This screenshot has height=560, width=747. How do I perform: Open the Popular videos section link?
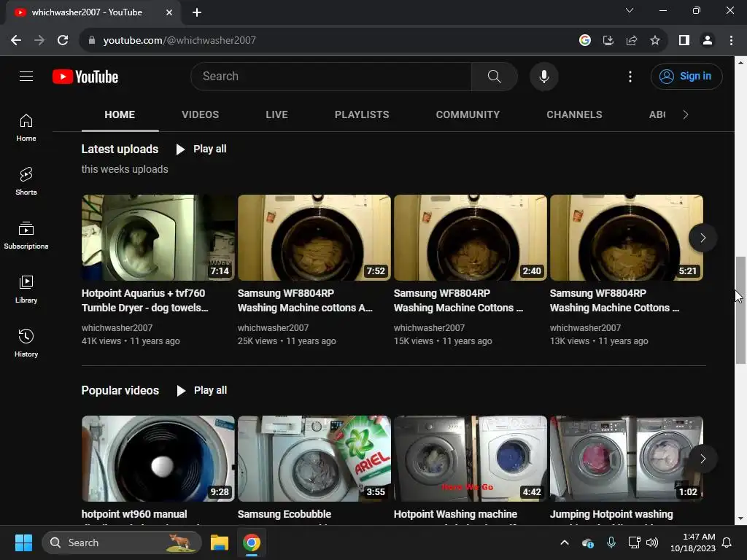pyautogui.click(x=120, y=391)
